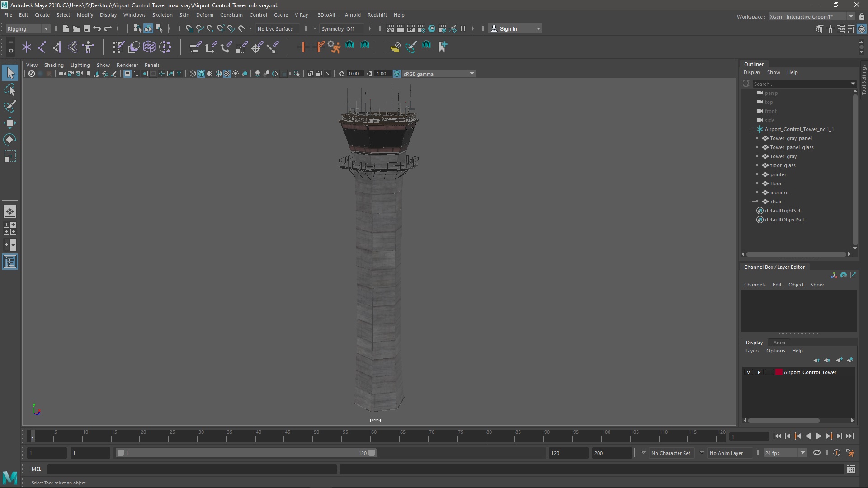Open the Skeleton menu
The height and width of the screenshot is (488, 868).
pyautogui.click(x=162, y=15)
